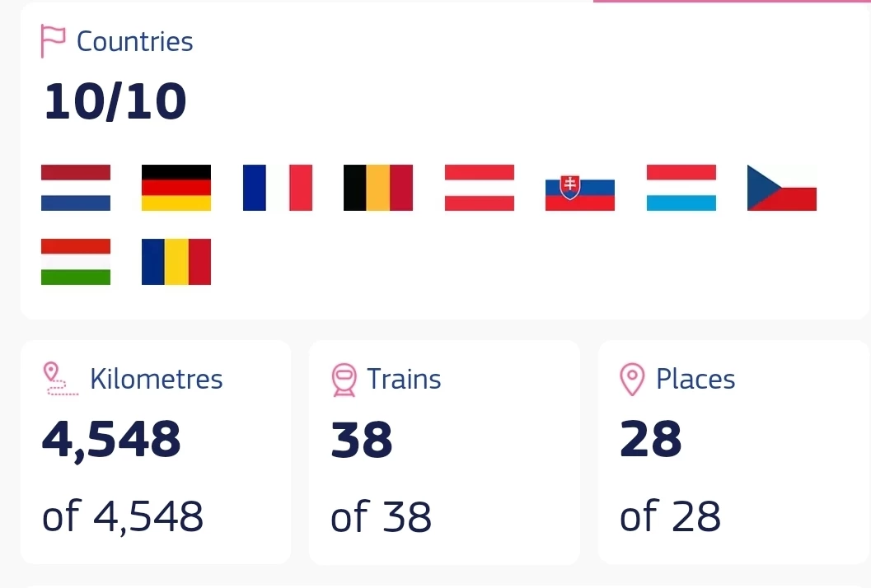Screen dimensions: 871x588
Task: Open the Places stats card
Action: 734,452
